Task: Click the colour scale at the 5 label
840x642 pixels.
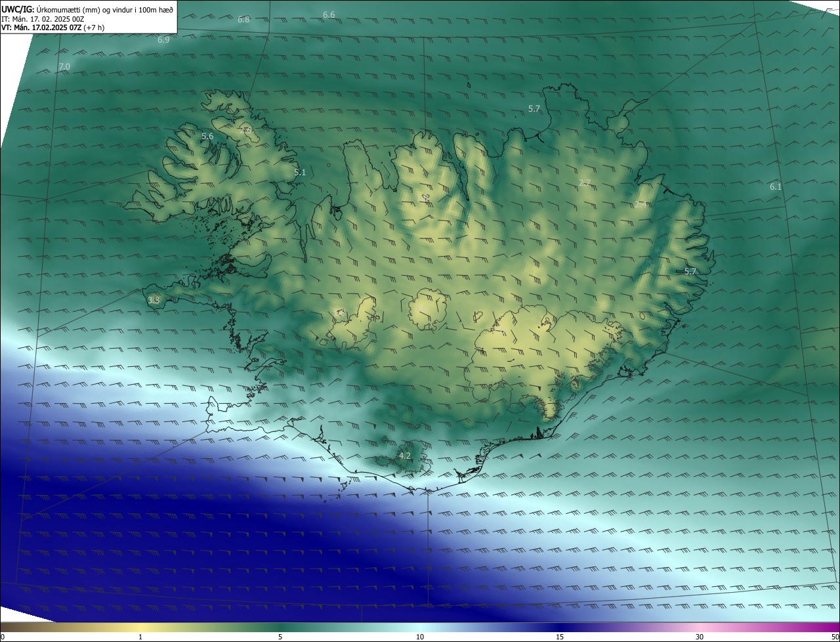Action: (280, 637)
